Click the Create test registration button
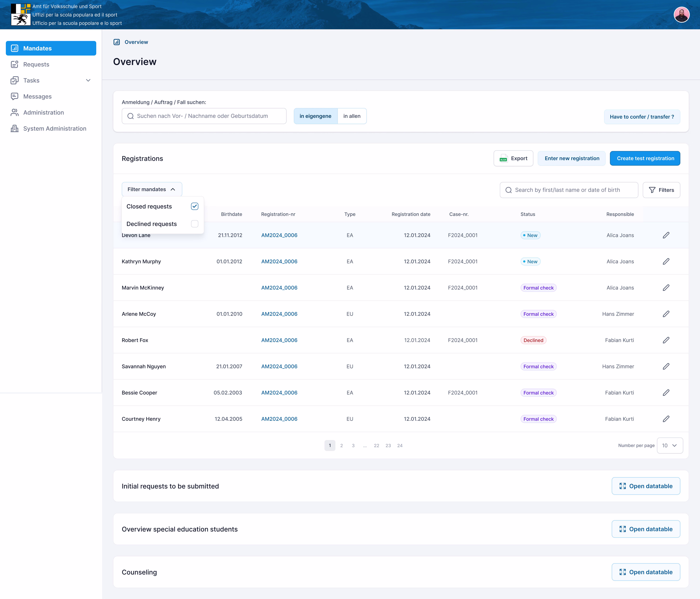 click(x=645, y=158)
